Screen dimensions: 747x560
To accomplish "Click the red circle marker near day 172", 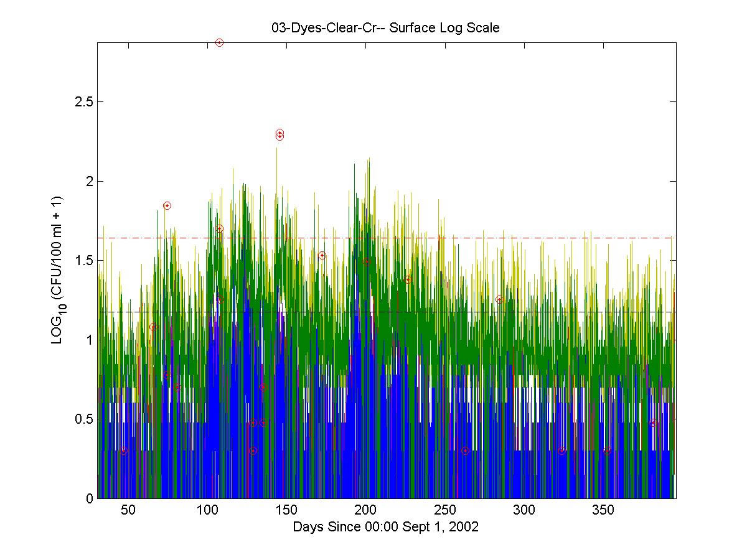I will [x=322, y=255].
